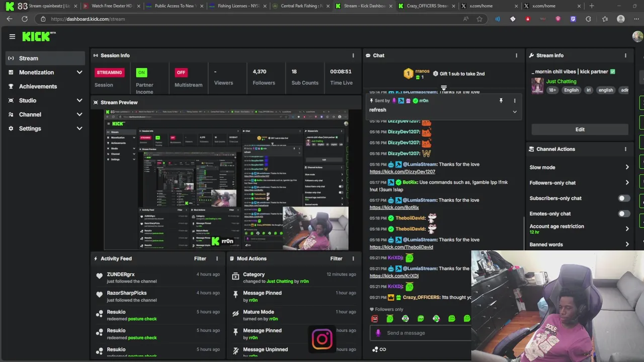Screen dimensions: 644x362
Task: Open the kick.com/DizzyDev1207 link in chat
Action: 402,172
